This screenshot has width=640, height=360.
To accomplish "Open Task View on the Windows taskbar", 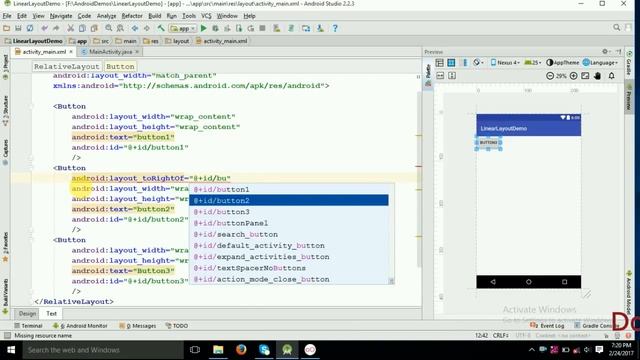I will click(195, 350).
